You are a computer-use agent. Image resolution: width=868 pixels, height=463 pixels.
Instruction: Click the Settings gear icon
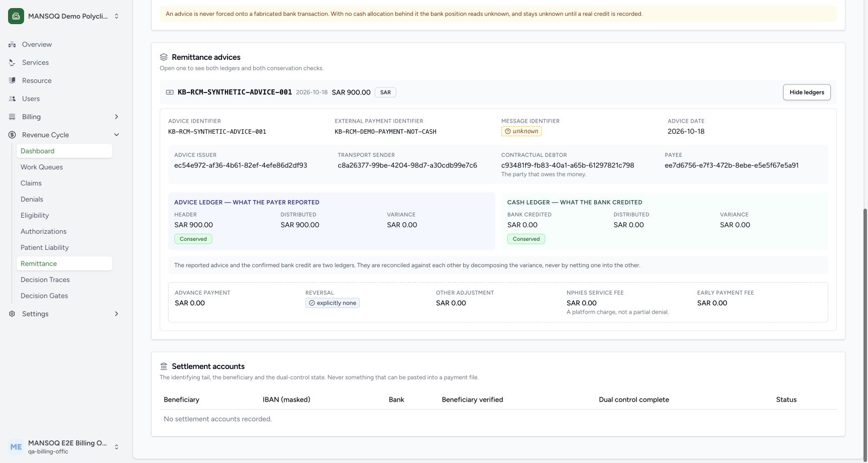[12, 314]
